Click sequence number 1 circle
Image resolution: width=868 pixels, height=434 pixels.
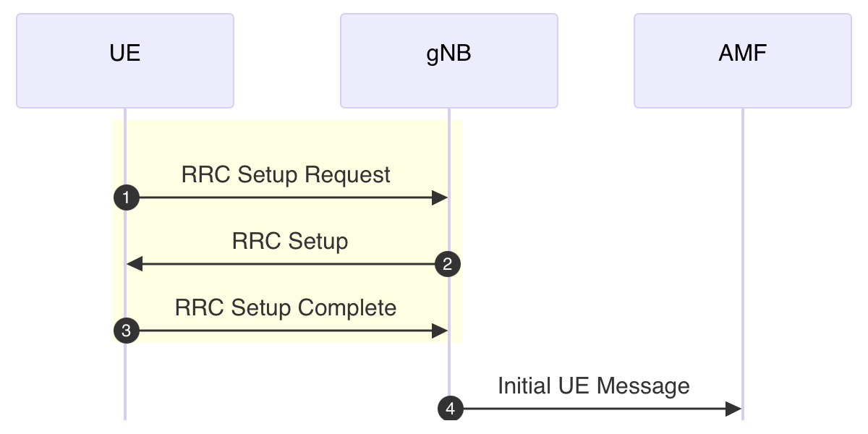(x=127, y=197)
